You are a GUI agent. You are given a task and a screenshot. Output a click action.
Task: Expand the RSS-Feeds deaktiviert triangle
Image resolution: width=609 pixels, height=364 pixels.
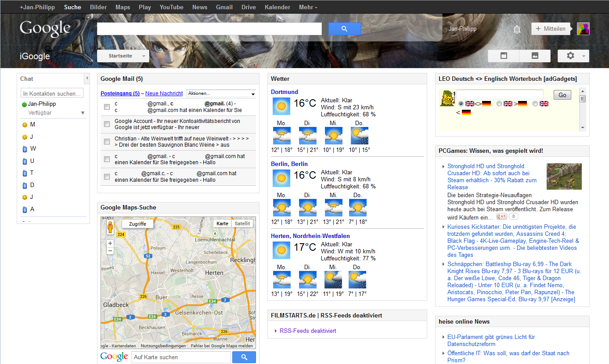coord(275,331)
